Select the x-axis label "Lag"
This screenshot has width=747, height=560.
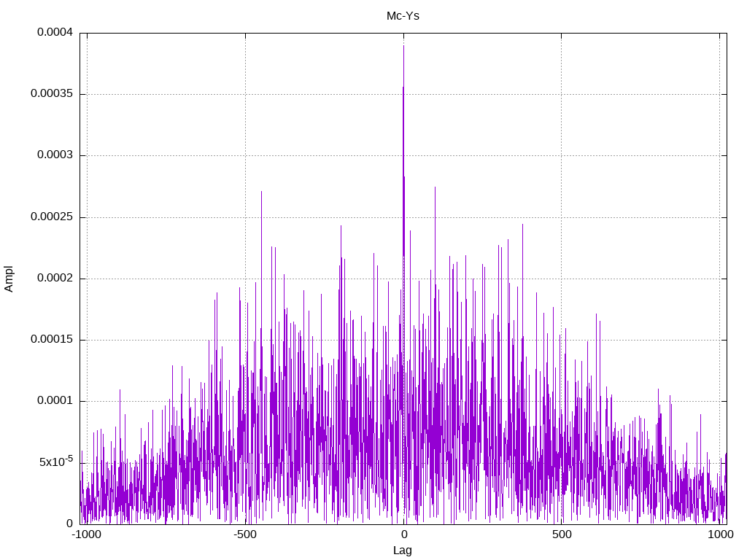(x=403, y=551)
